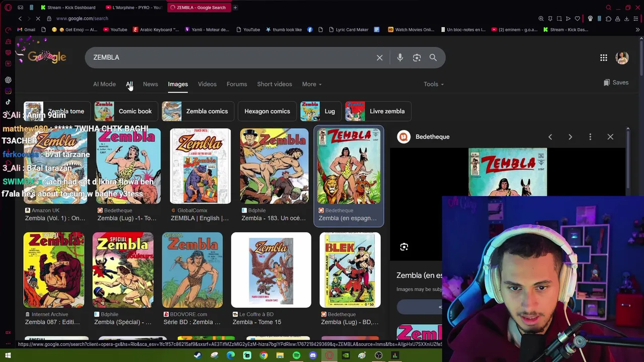The width and height of the screenshot is (644, 362).
Task: Go back in browser history
Action: pos(20,19)
